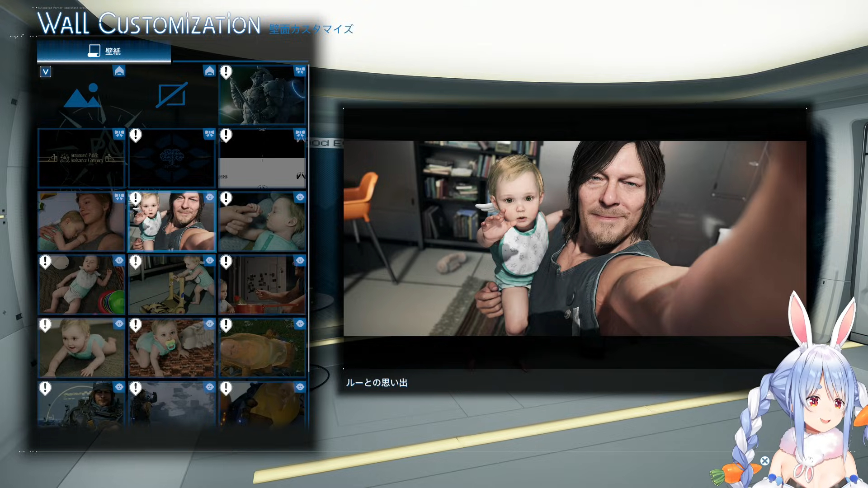868x488 pixels.
Task: Select the yellow BB pod wallpaper
Action: point(262,348)
